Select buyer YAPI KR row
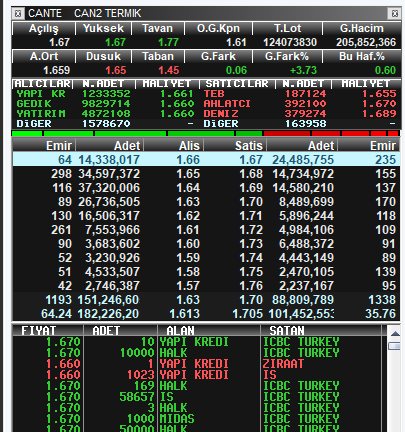 (x=106, y=94)
